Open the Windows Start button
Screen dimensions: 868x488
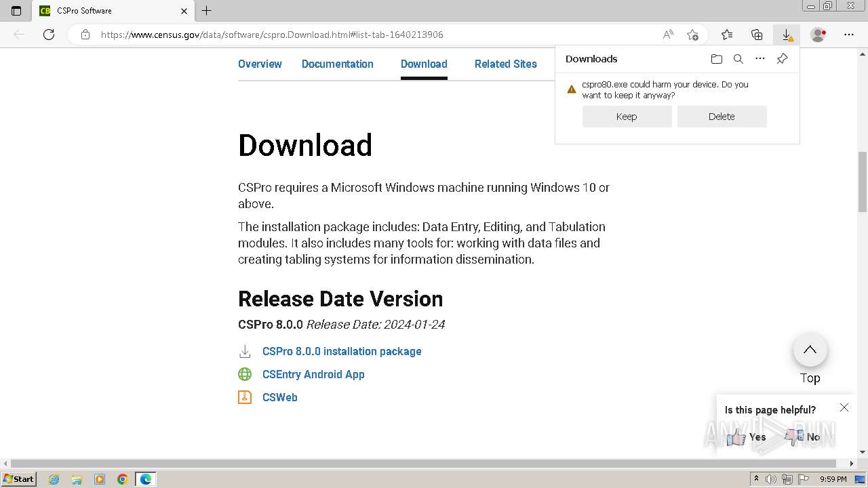pyautogui.click(x=18, y=479)
